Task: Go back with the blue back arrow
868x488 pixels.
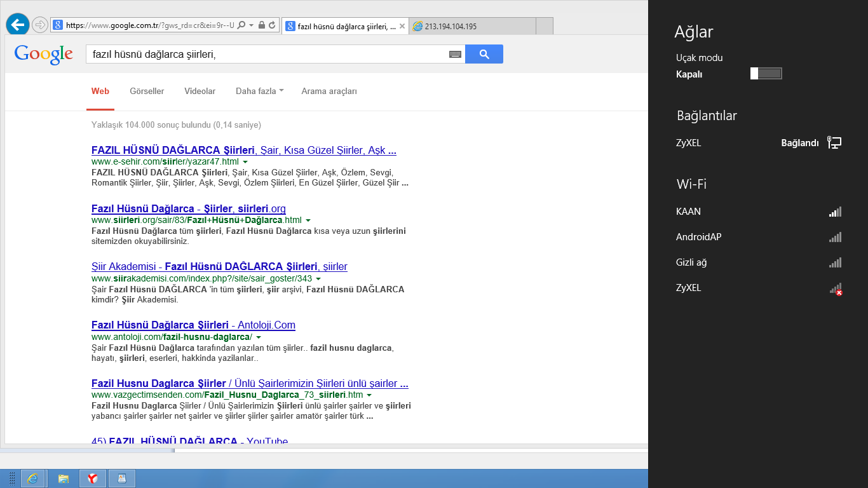Action: click(x=17, y=25)
